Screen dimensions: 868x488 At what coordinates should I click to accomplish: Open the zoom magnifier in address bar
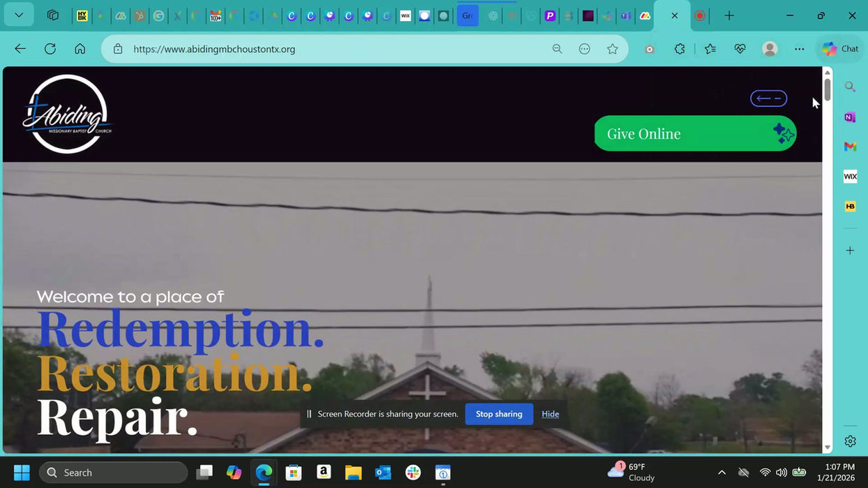click(557, 49)
